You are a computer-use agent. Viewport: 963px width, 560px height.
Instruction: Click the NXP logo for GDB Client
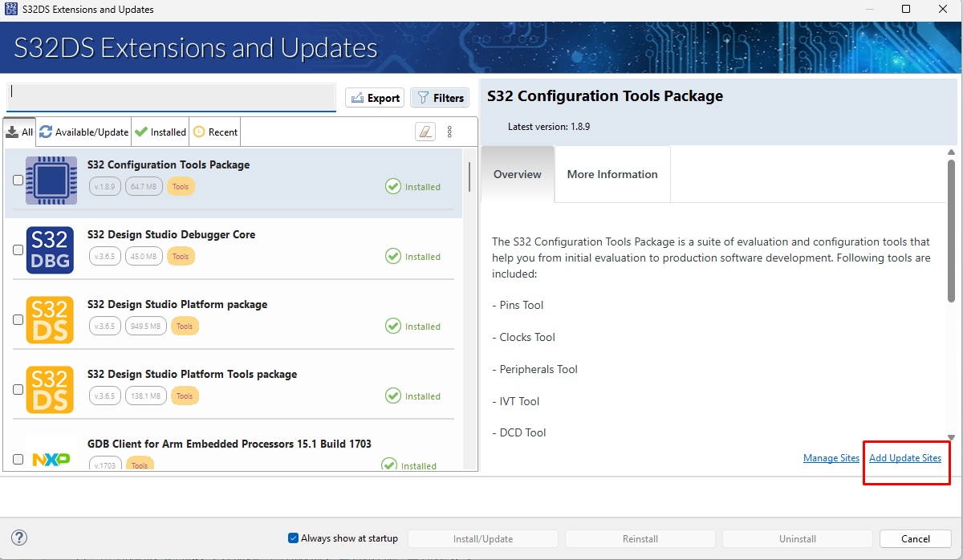coord(51,459)
